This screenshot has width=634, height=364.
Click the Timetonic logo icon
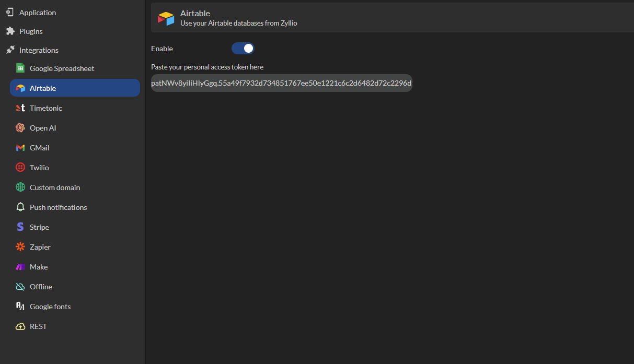20,108
